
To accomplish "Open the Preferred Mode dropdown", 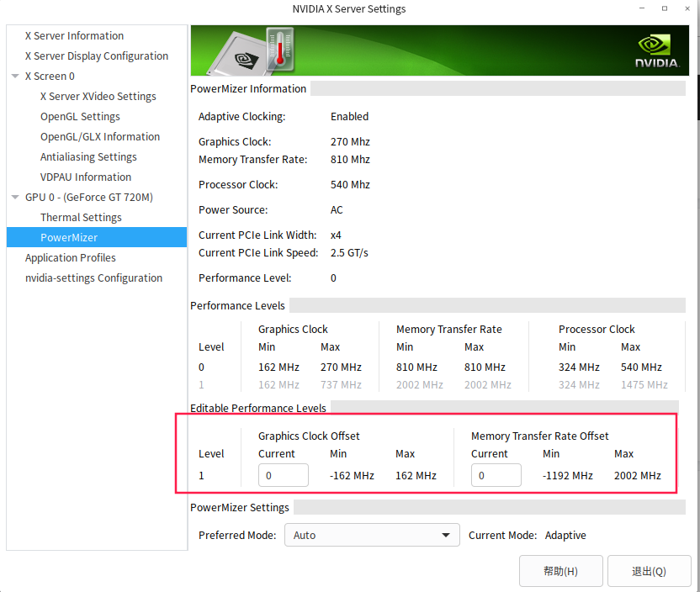I will [x=372, y=535].
